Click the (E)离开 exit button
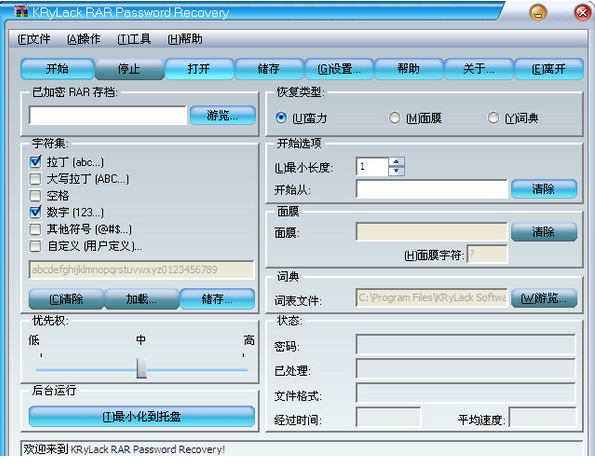This screenshot has height=474, width=595. (548, 69)
